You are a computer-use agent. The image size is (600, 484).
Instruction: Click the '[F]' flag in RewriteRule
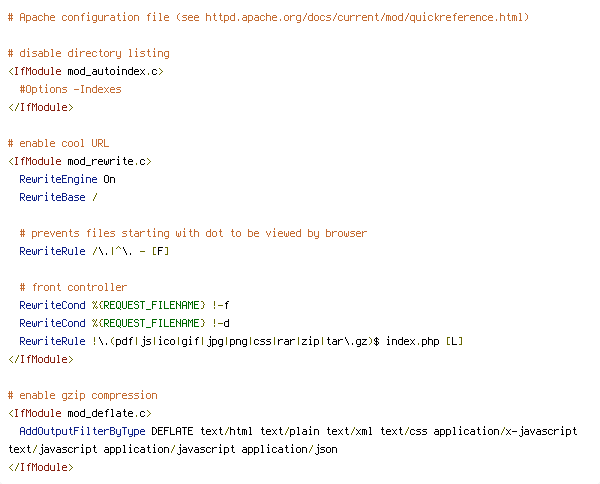coord(160,251)
